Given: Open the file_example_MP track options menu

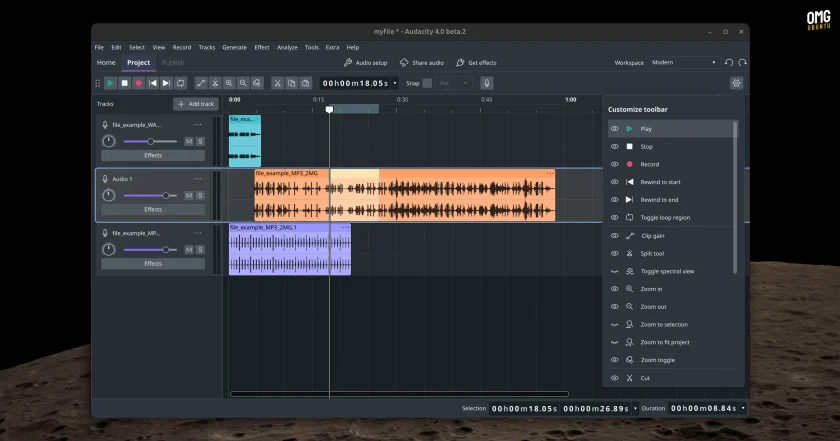Looking at the screenshot, I should tap(198, 233).
